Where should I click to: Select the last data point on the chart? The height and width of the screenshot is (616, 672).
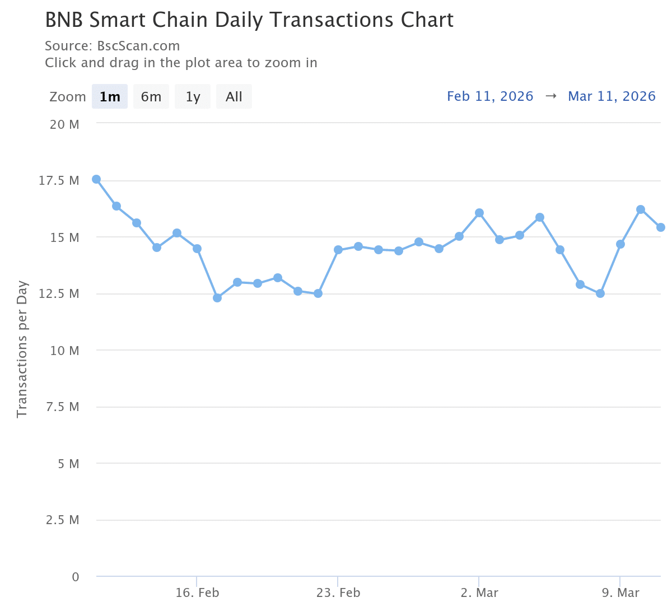click(x=661, y=227)
